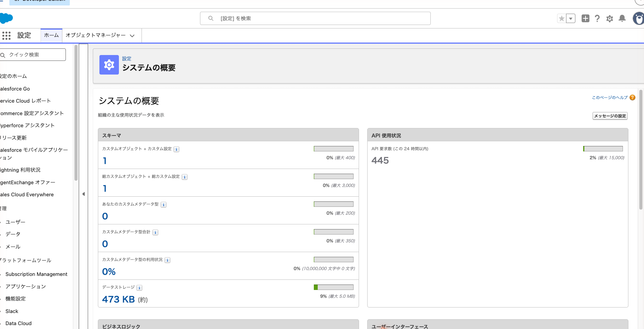Expand the メール section in sidebar
The height and width of the screenshot is (329, 644).
pos(1,247)
